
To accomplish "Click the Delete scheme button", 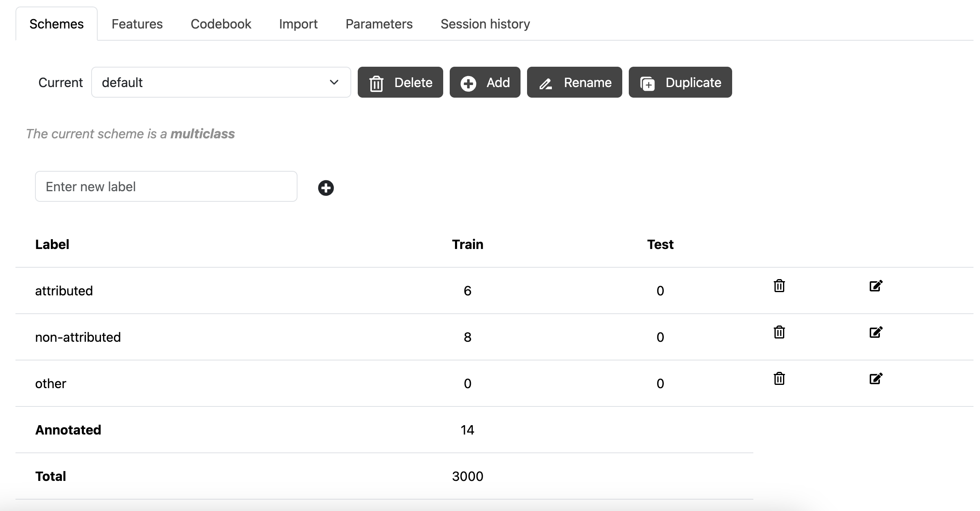I will (400, 82).
